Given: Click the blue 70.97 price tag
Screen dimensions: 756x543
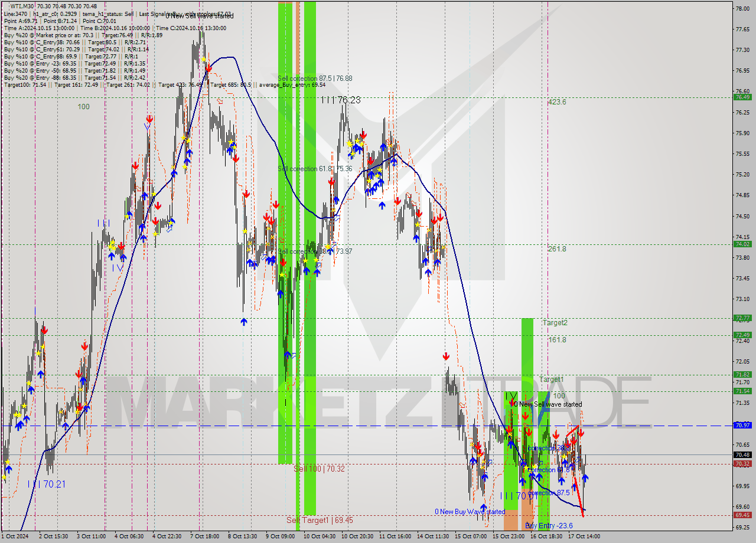Looking at the screenshot, I should [742, 425].
